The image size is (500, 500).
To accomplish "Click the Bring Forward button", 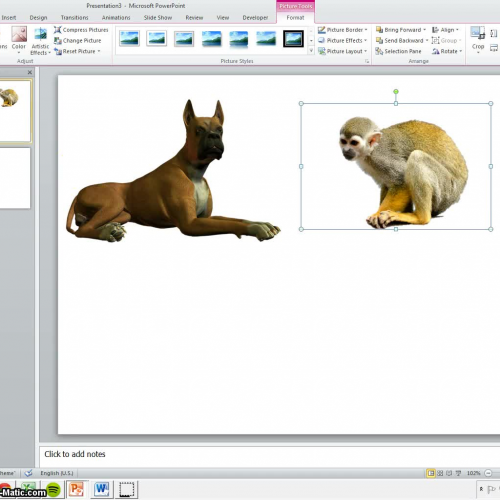I will coord(399,30).
